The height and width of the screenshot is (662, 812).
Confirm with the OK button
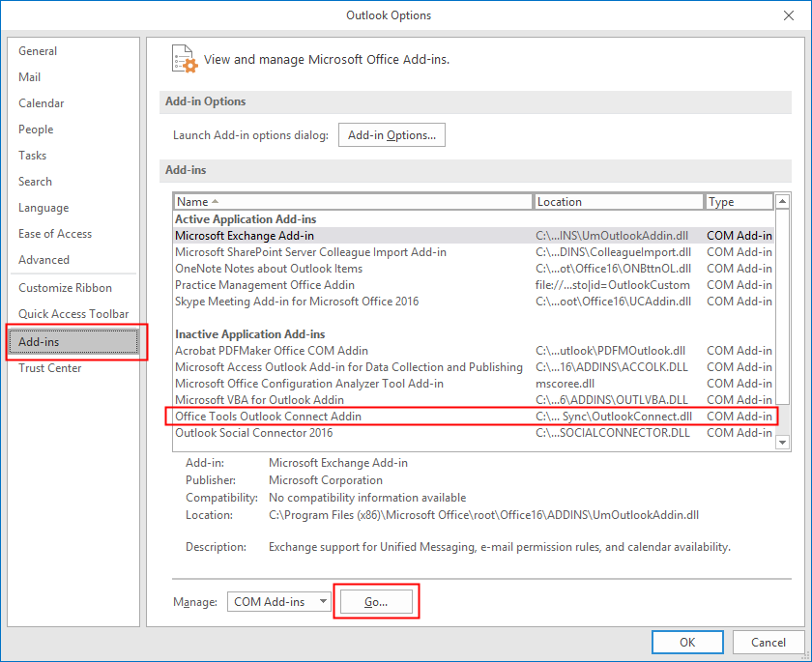[687, 643]
